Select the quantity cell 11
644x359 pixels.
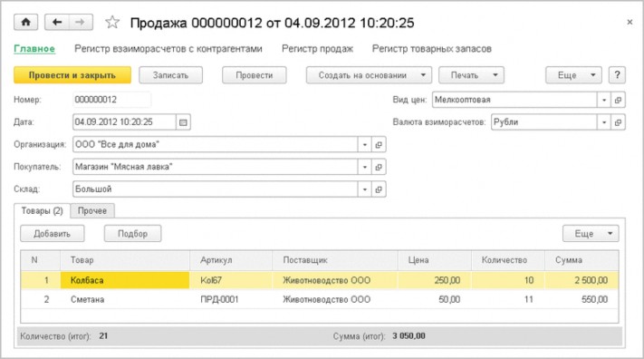coord(507,299)
